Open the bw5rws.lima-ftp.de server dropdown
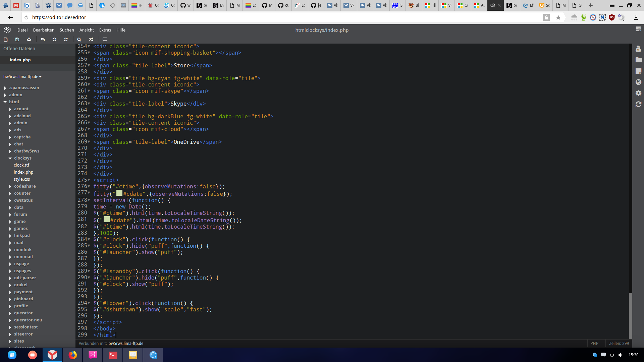This screenshot has width=644, height=362. pos(22,77)
